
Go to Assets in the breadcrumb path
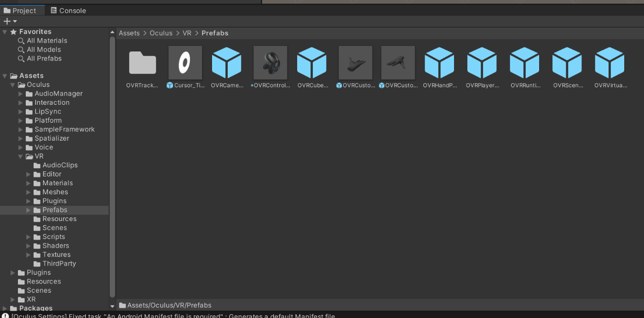[129, 33]
